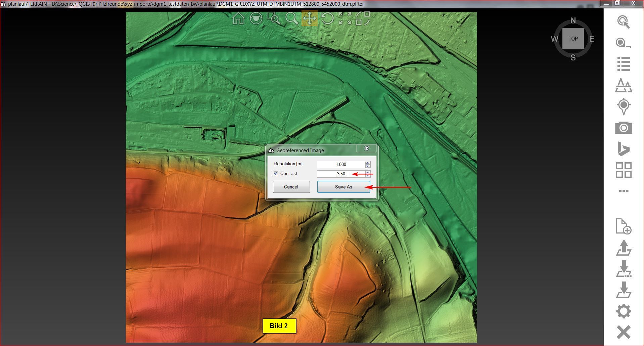
Task: Activate the zoom-to-window tool
Action: (274, 18)
